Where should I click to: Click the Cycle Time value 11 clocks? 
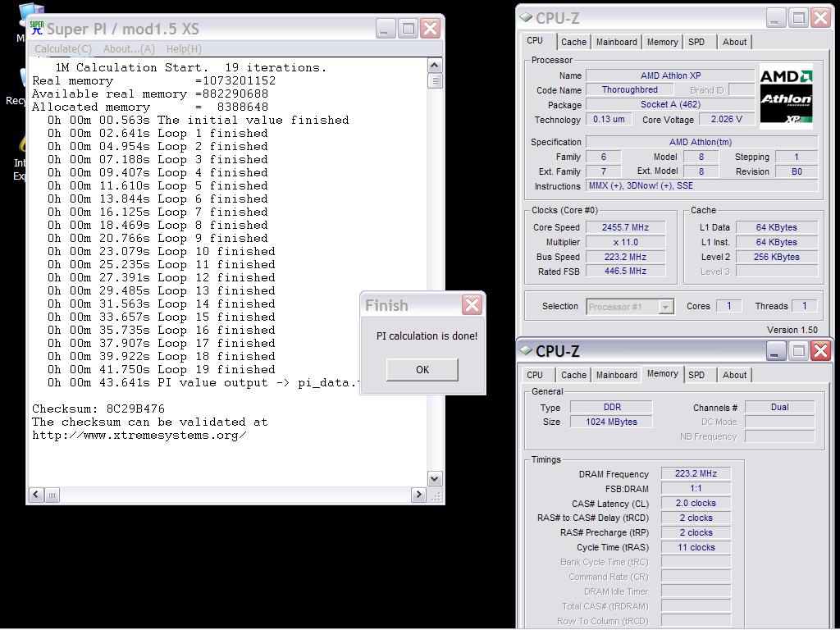pos(696,547)
